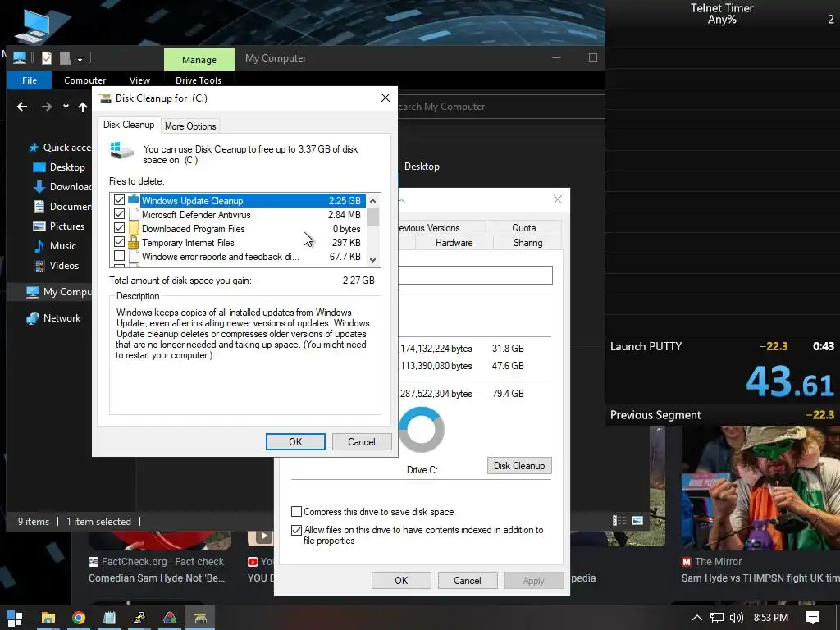Open the Sharing tab in Properties
This screenshot has height=630, width=840.
(527, 243)
